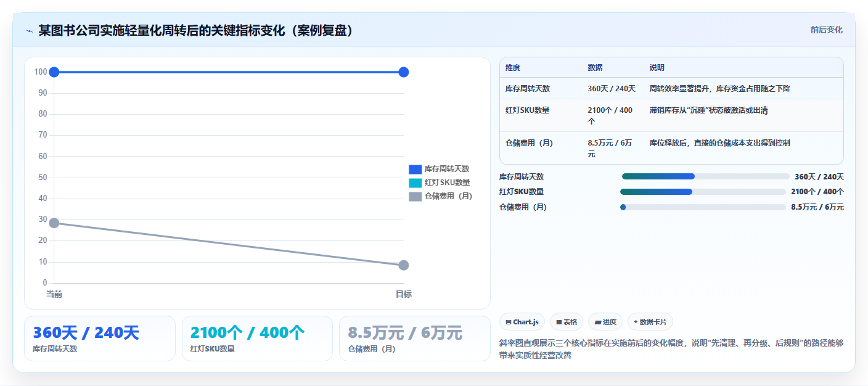Click the 表格 tag chip
Screen dimensions: 868x386
[x=567, y=322]
